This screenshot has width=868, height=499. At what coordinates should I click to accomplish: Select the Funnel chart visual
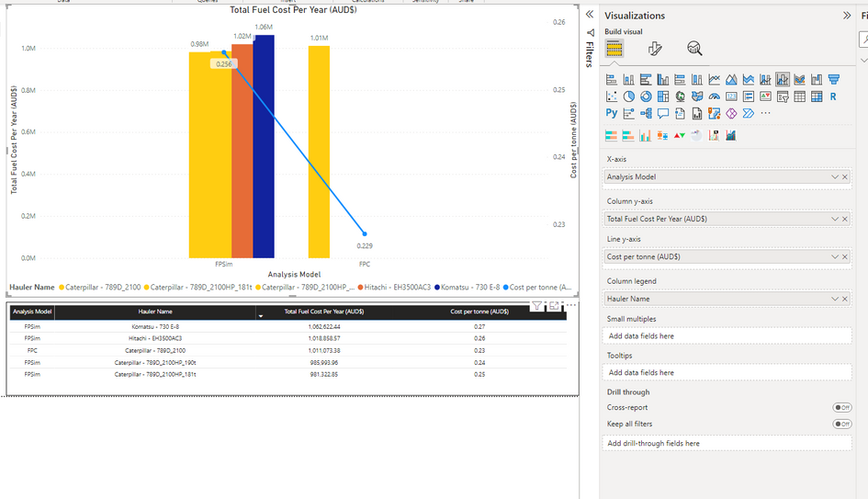click(834, 80)
